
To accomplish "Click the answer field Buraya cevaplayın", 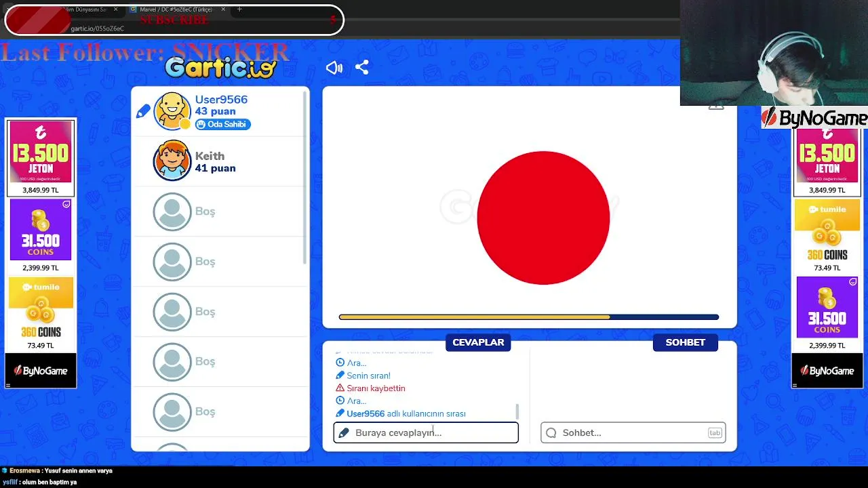I will (x=426, y=432).
